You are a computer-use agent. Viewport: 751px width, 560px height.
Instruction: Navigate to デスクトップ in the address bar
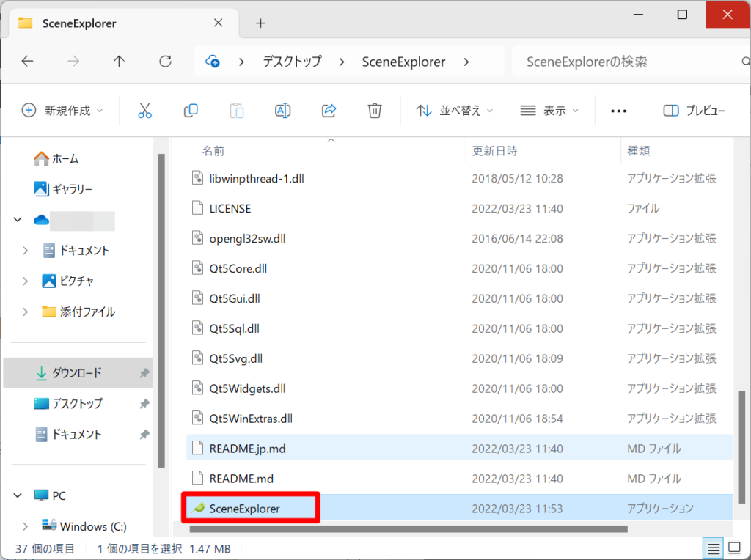(292, 62)
